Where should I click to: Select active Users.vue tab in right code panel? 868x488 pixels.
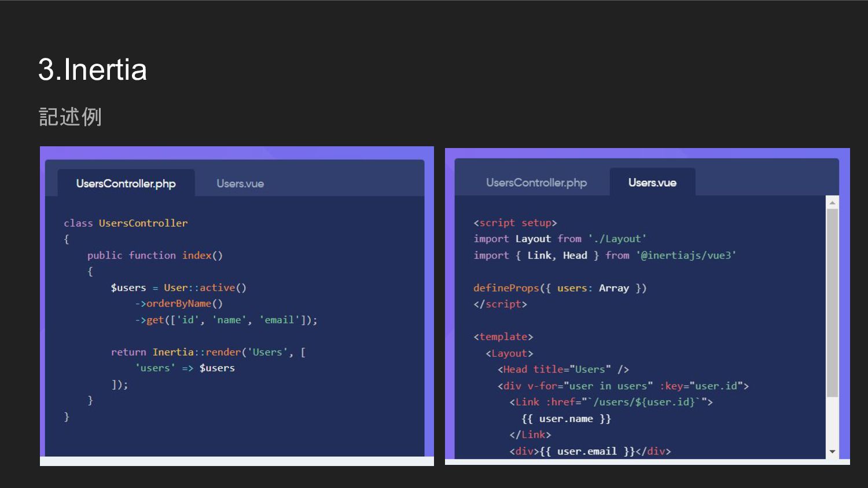[652, 183]
